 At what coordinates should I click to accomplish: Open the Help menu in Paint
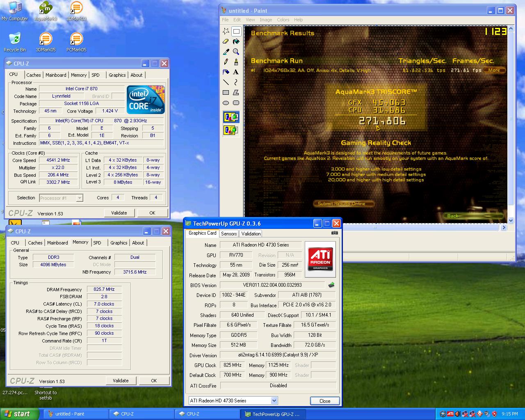299,20
